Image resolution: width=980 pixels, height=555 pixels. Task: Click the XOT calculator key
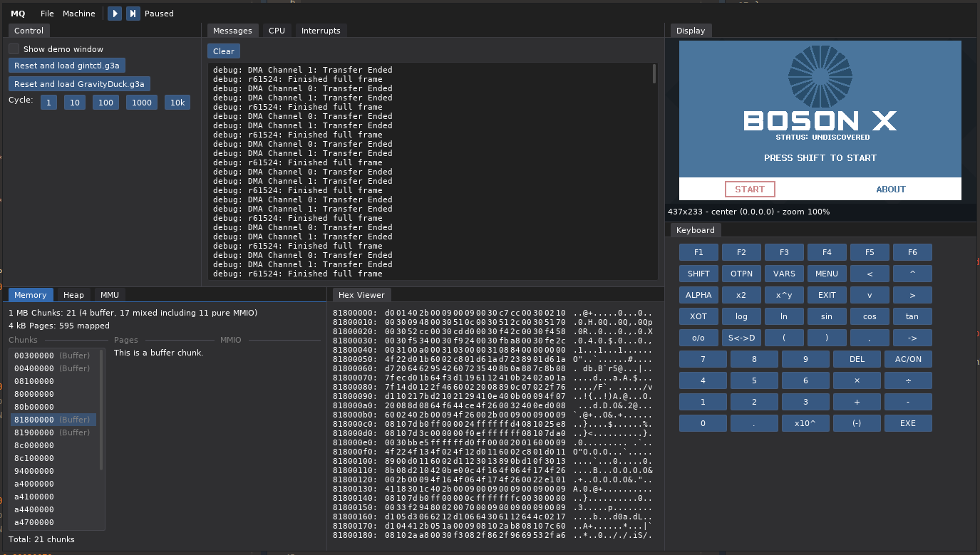698,316
